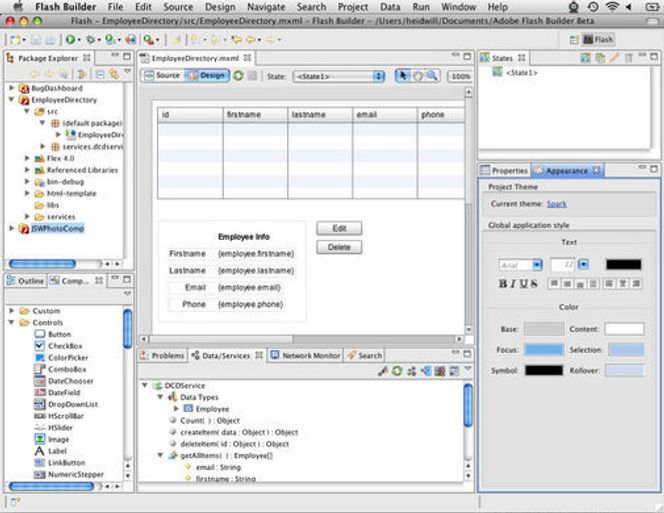Open the State dropdown showing State1
Screen dimensions: 664x513
[339, 76]
